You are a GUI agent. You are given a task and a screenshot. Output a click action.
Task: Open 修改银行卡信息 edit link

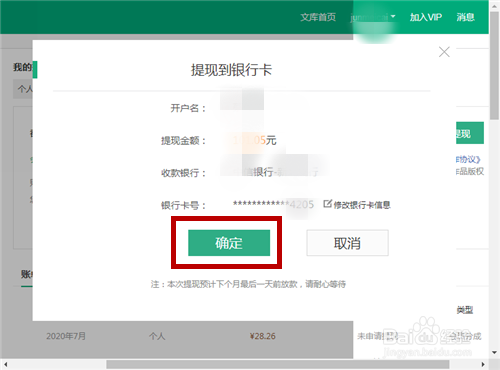click(x=362, y=205)
